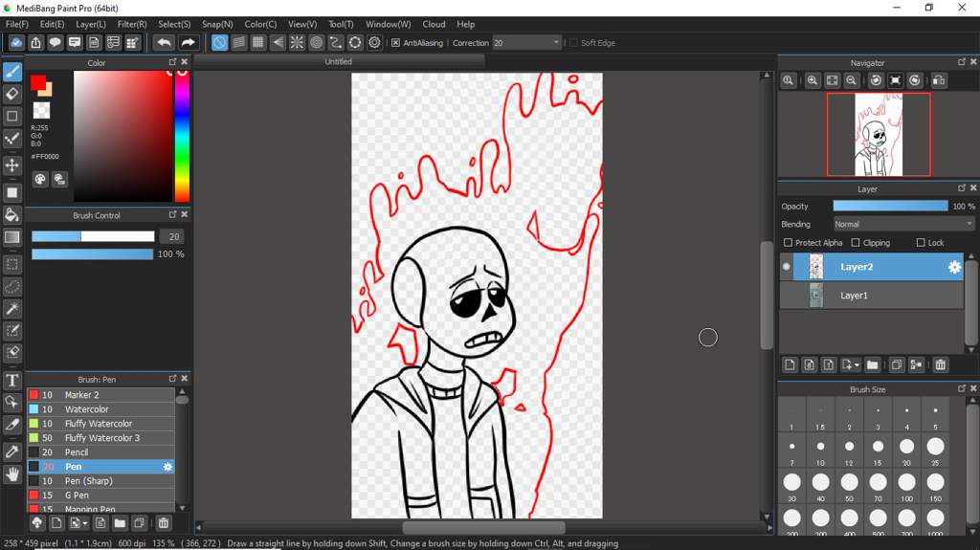Enable layer Lock checkbox

(x=920, y=243)
